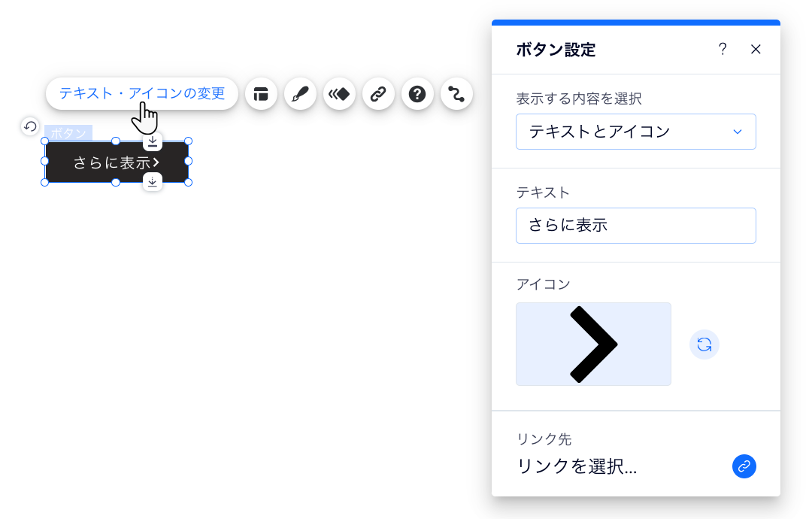Open the help question-mark toolbar icon
This screenshot has height=519, width=812.
(417, 94)
